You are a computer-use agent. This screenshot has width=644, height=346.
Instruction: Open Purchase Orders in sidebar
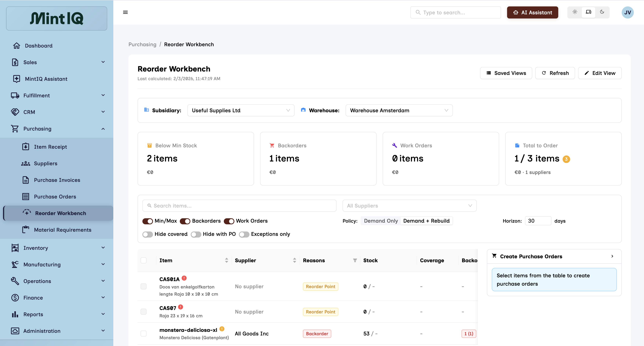click(x=55, y=197)
